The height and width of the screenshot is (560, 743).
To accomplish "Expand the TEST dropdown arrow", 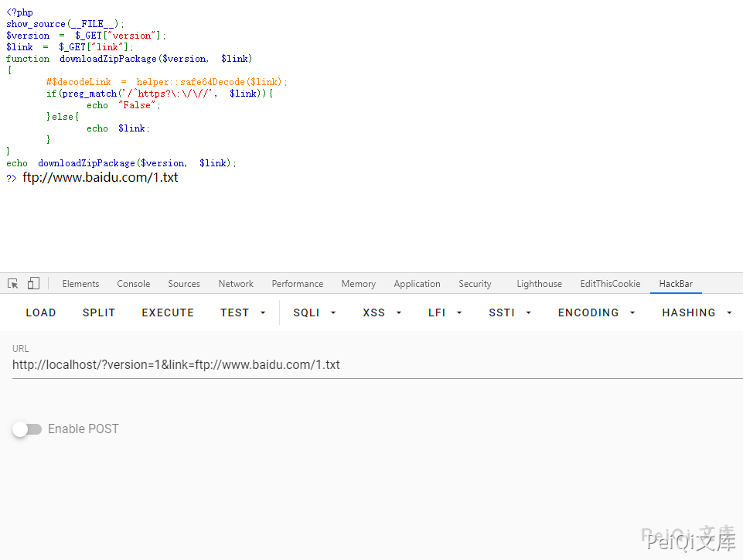I will pos(263,313).
